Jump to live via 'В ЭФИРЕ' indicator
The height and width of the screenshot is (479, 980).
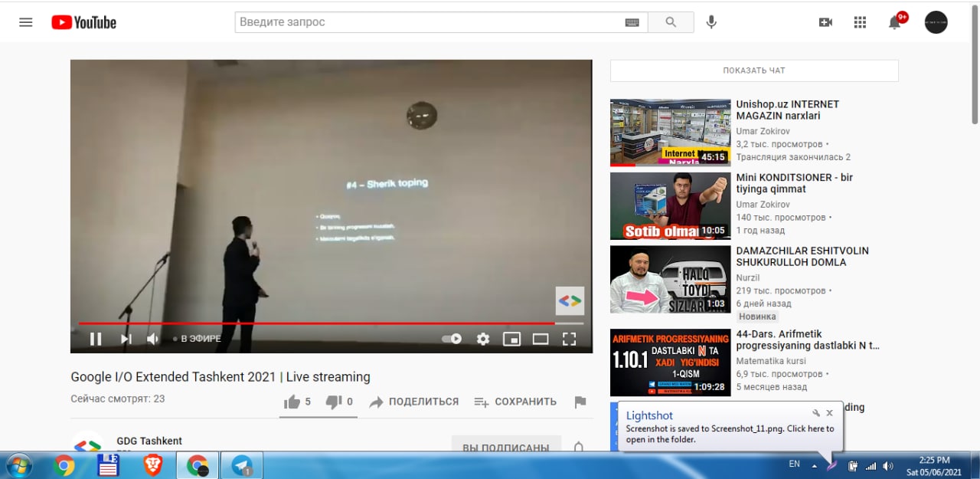click(x=197, y=339)
